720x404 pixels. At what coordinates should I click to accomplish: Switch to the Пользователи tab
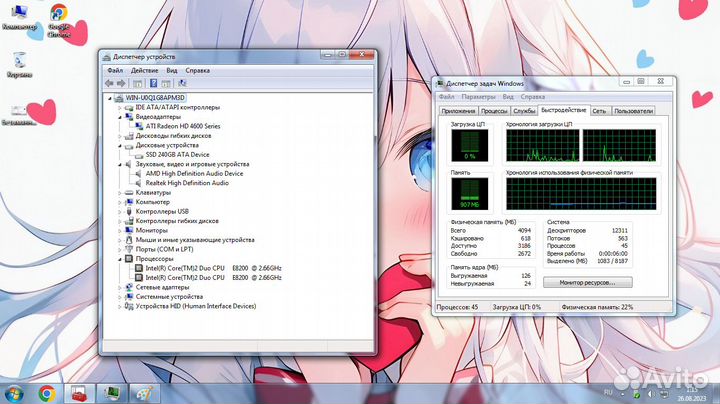633,111
